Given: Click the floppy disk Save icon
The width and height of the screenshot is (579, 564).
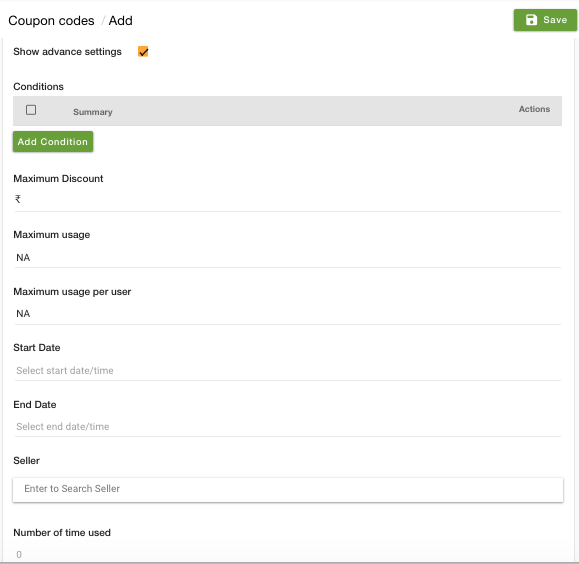Looking at the screenshot, I should coord(531,20).
